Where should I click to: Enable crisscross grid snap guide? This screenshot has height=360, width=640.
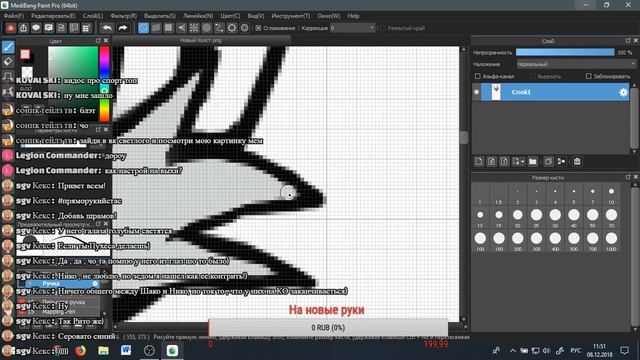click(x=169, y=28)
